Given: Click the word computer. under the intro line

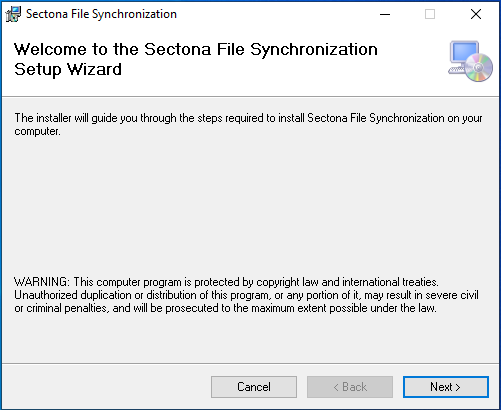Looking at the screenshot, I should coord(37,131).
